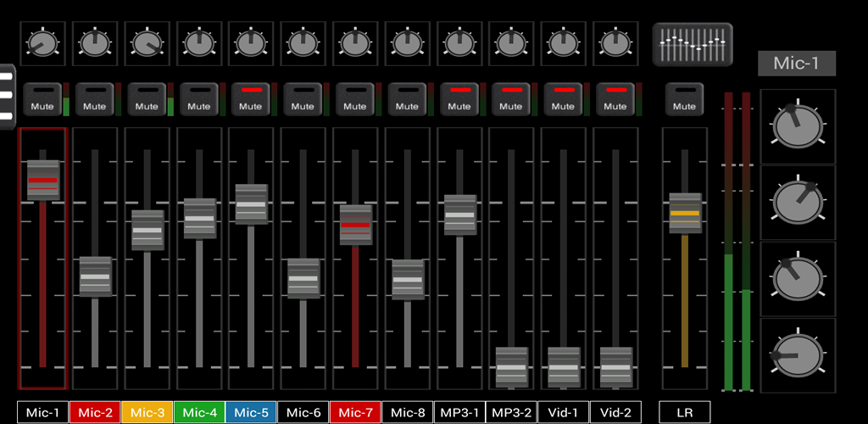The height and width of the screenshot is (424, 868).
Task: Click the gain knob above Vid-1 channel
Action: click(x=564, y=44)
